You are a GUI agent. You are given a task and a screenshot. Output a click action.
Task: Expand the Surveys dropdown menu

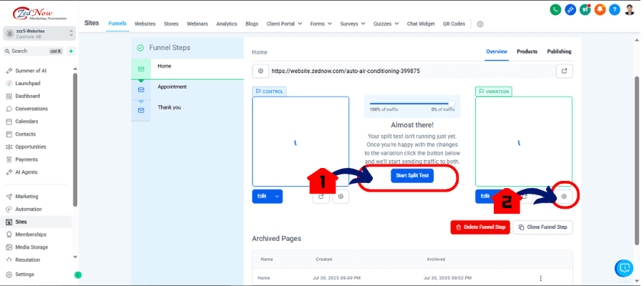pos(352,24)
